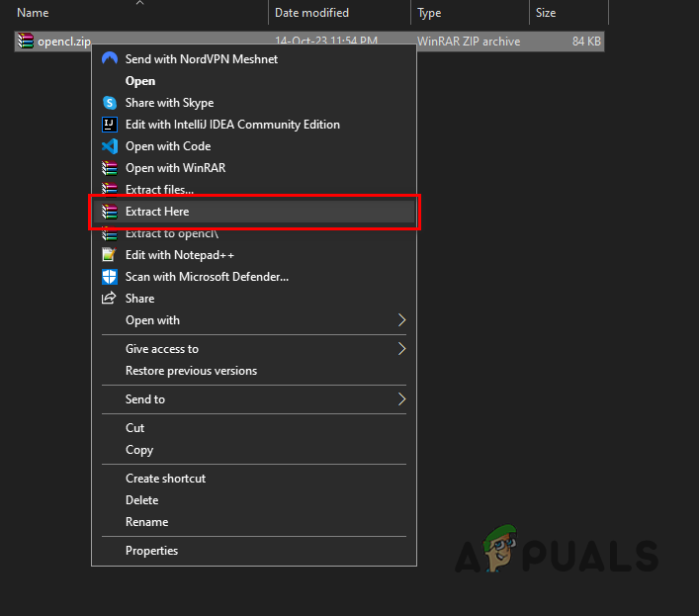
Task: Select the opencl.zip file name
Action: coord(64,41)
